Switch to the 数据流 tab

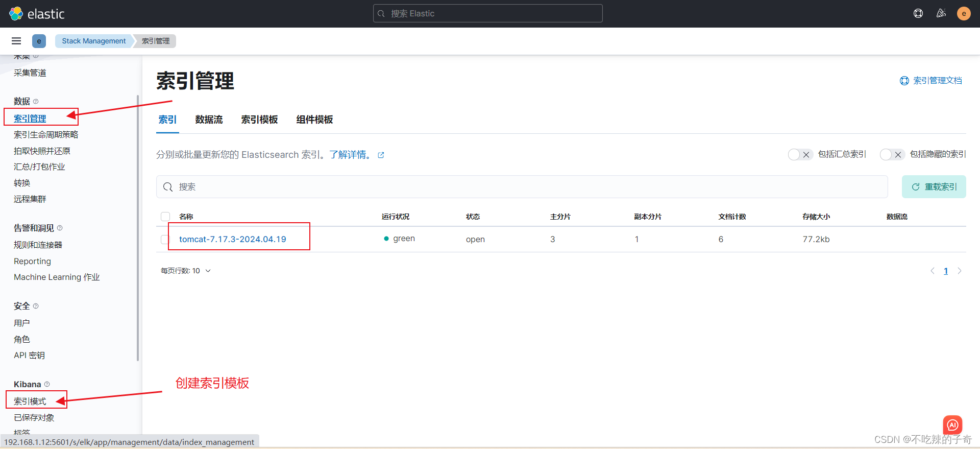(209, 120)
